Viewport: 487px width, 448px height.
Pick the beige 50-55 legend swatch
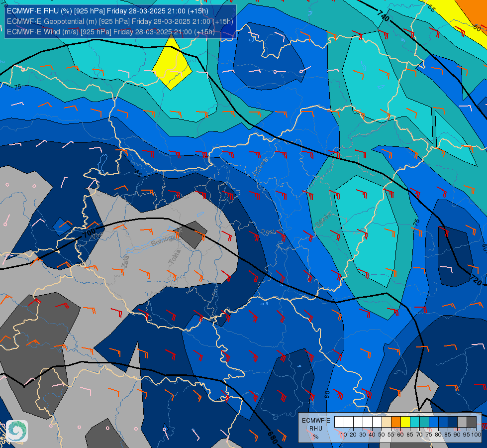click(387, 422)
